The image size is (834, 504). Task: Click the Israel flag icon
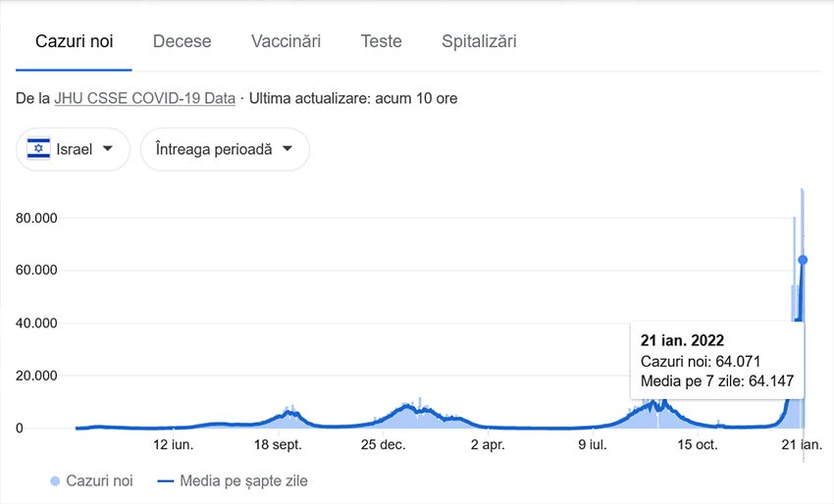[x=38, y=149]
